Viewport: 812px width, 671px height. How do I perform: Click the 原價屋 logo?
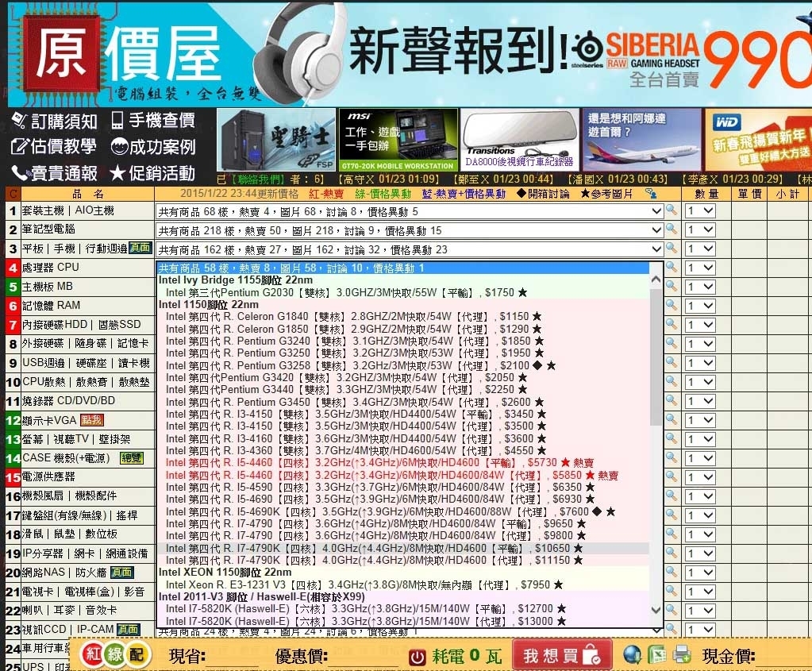point(121,56)
